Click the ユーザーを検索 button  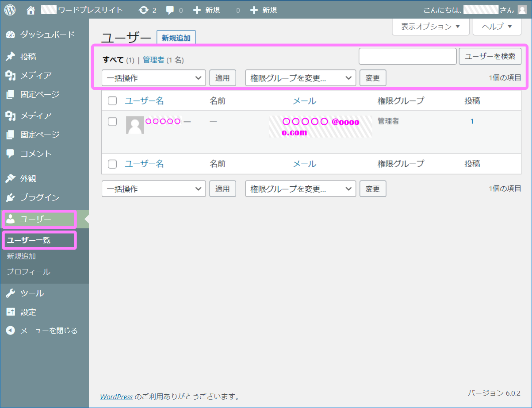490,56
